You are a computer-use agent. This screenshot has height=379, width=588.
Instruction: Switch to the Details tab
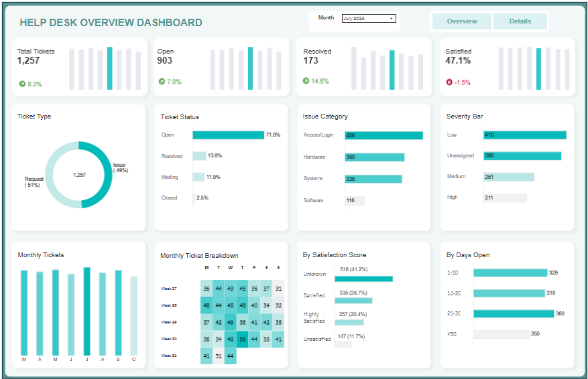(x=520, y=21)
